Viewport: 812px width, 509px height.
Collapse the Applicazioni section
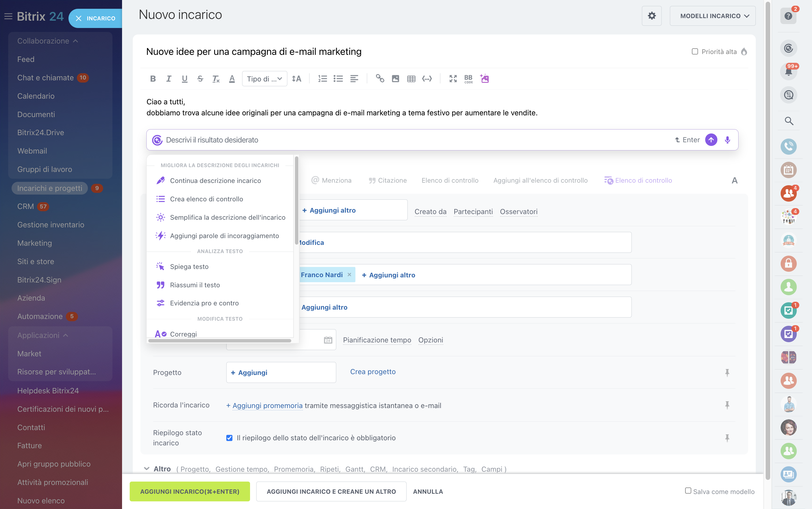(x=43, y=335)
